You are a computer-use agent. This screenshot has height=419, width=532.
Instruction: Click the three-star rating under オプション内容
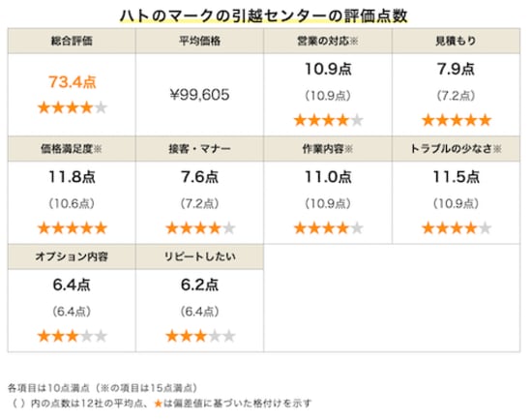pos(73,336)
